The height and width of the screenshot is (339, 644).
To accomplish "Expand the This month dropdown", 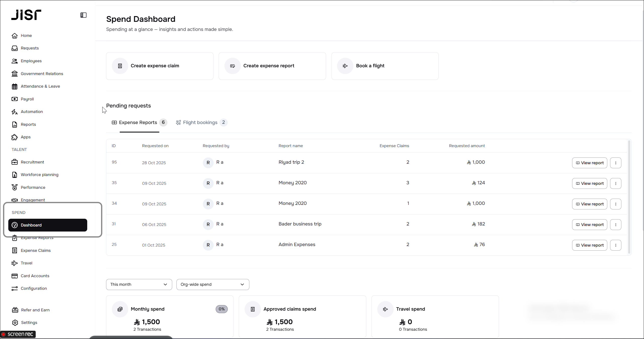I will coord(139,285).
